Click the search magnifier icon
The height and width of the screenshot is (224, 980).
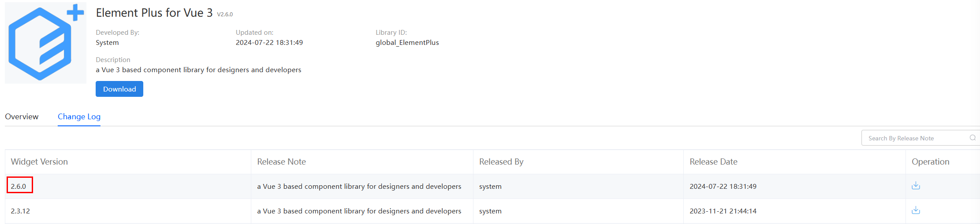[x=973, y=138]
